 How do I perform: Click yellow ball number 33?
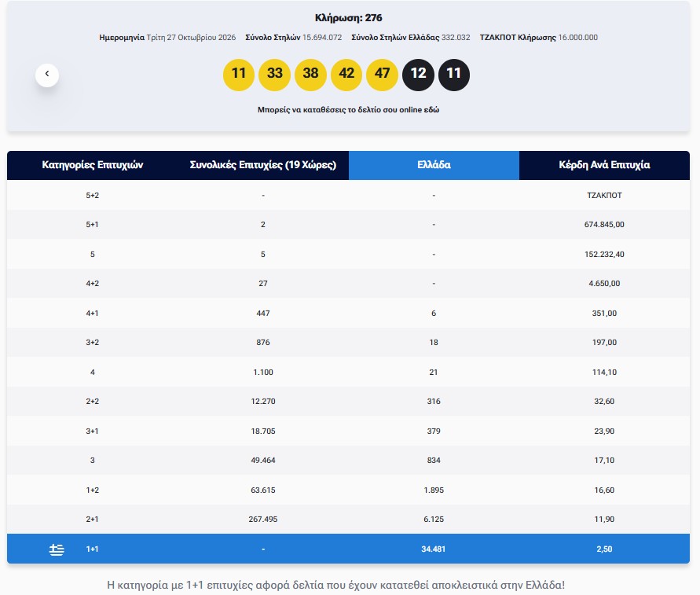tap(274, 75)
